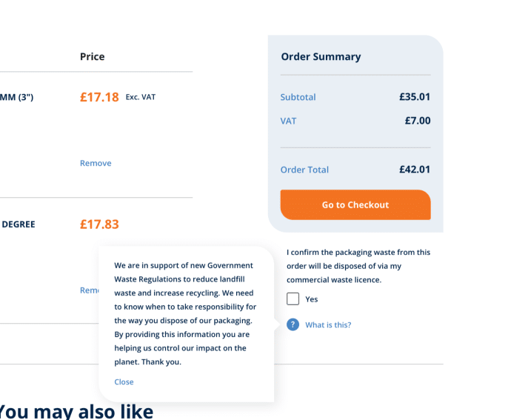Open the What is this? link

[x=328, y=324]
